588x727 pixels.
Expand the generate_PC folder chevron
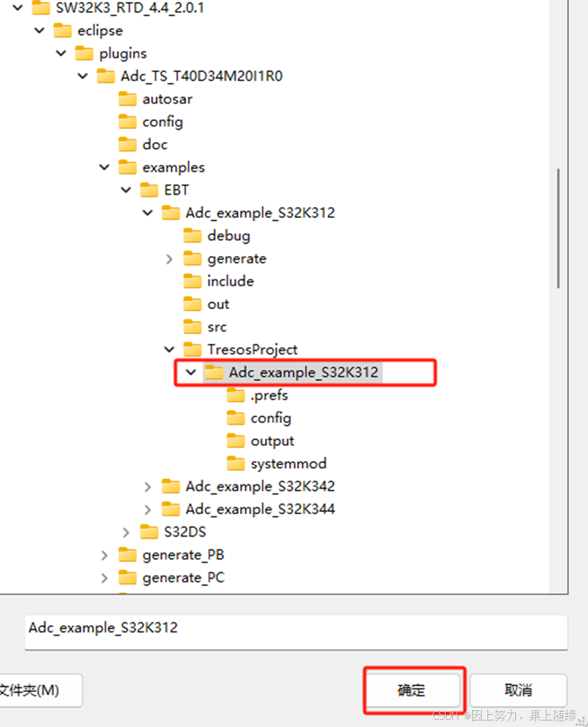(104, 578)
